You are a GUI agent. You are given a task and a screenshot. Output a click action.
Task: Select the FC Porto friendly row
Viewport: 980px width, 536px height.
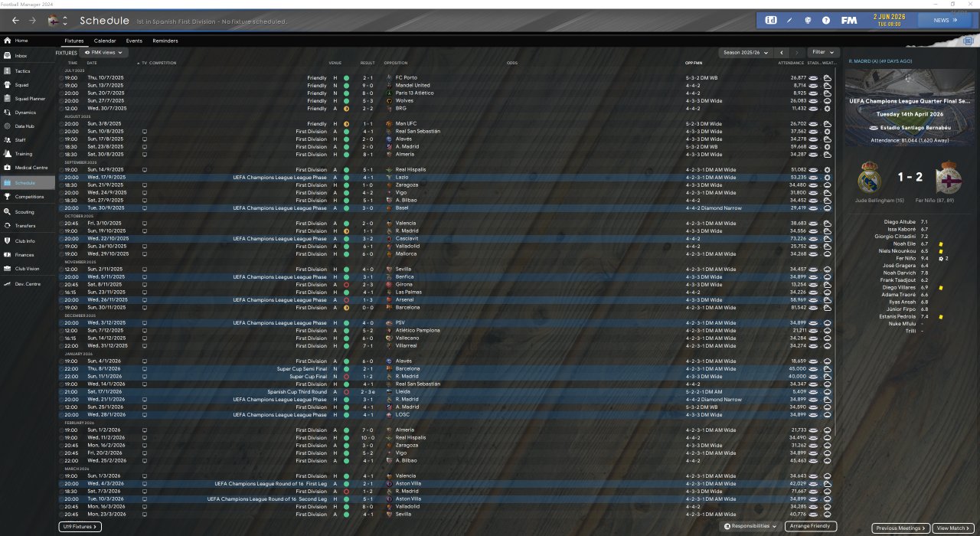(x=447, y=78)
